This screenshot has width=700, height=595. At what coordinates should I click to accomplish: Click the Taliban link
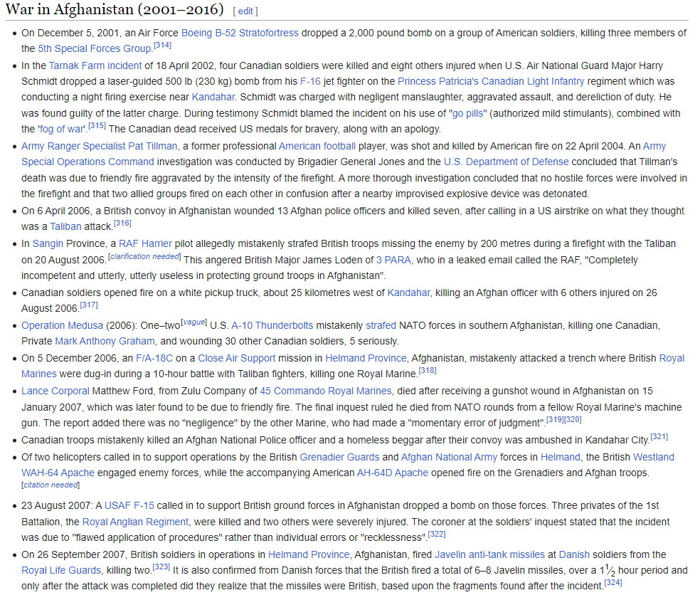click(65, 226)
